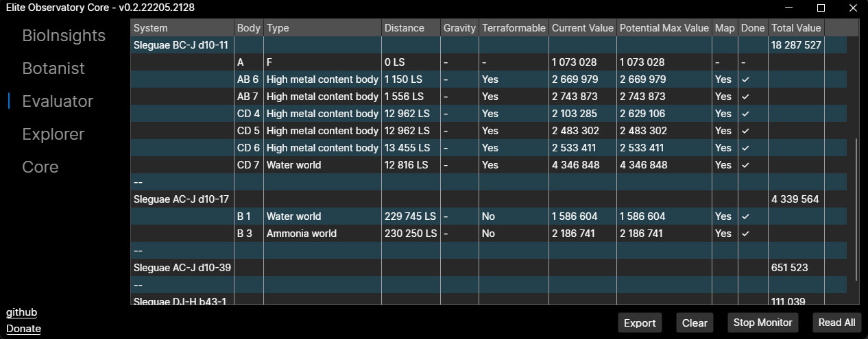Click Terraformable No for body B 1

[489, 216]
